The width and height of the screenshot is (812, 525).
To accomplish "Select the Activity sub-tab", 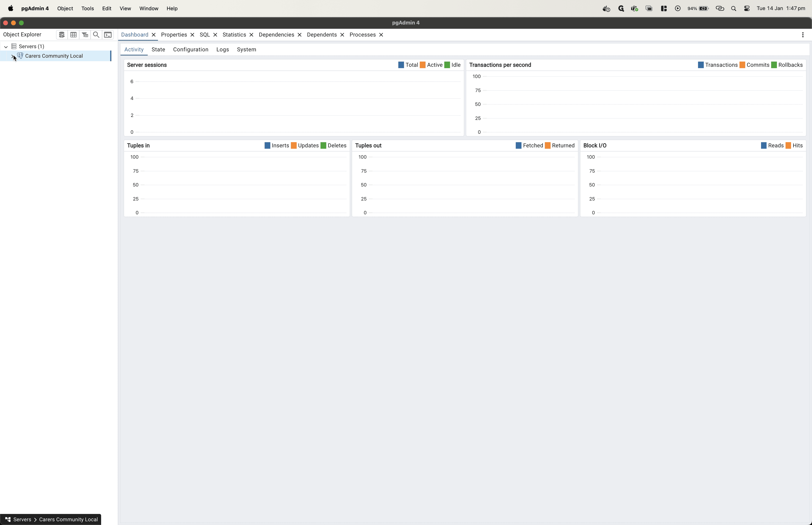I will point(134,49).
